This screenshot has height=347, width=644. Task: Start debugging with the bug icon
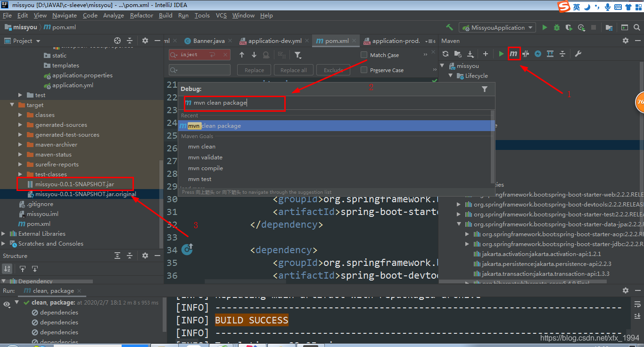pyautogui.click(x=557, y=27)
